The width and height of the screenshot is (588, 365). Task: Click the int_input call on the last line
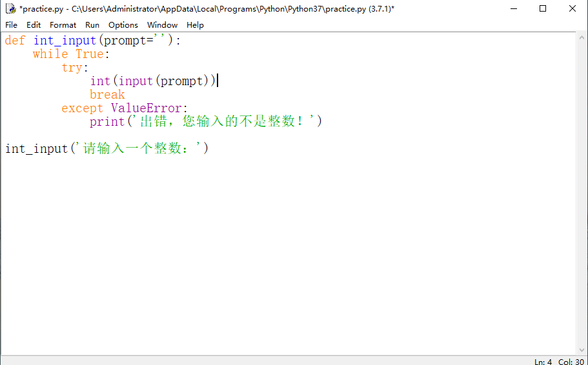[x=36, y=149]
